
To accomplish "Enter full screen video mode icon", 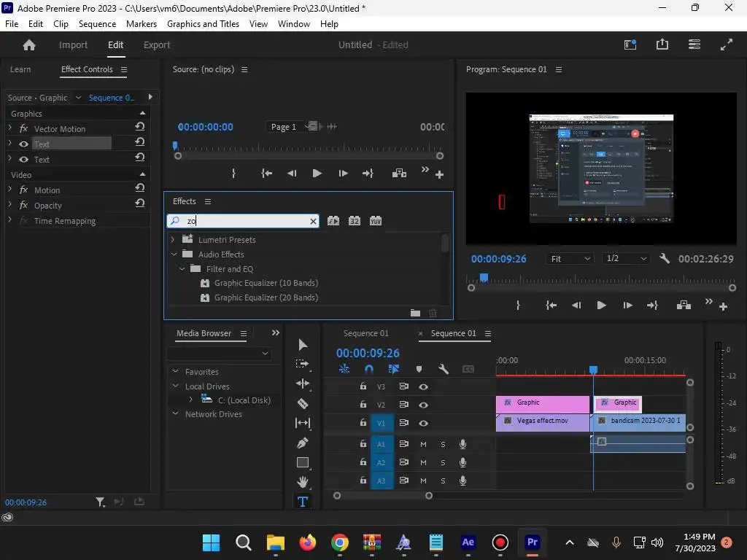I will click(727, 44).
